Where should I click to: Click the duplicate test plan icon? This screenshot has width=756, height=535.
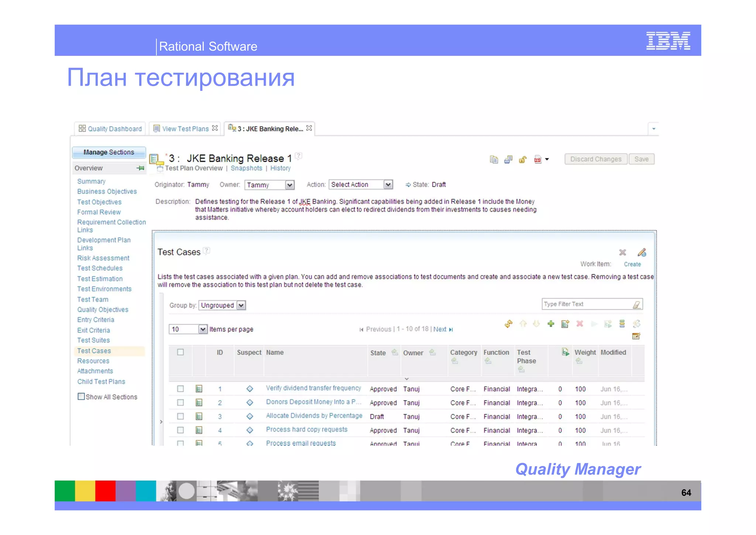pos(494,160)
